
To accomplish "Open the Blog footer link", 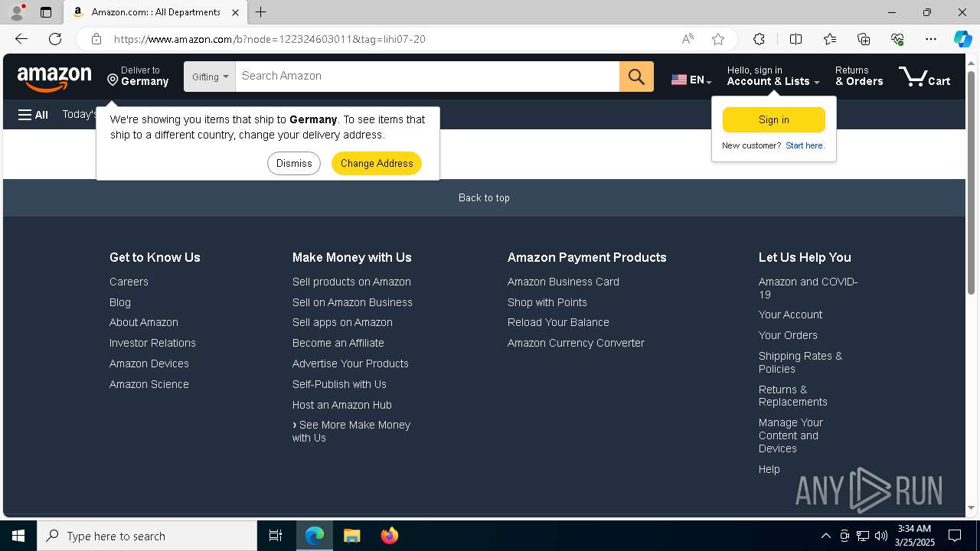I will 120,302.
